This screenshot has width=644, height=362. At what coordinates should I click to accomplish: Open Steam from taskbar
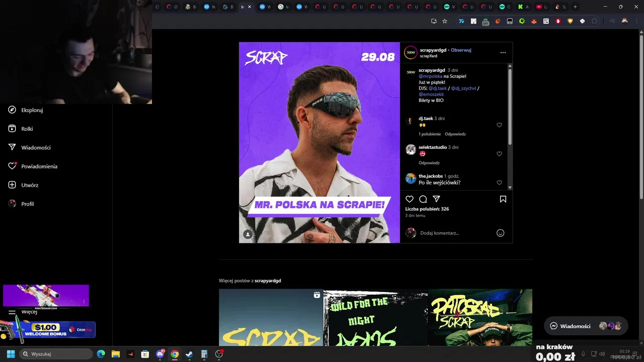[189, 354]
